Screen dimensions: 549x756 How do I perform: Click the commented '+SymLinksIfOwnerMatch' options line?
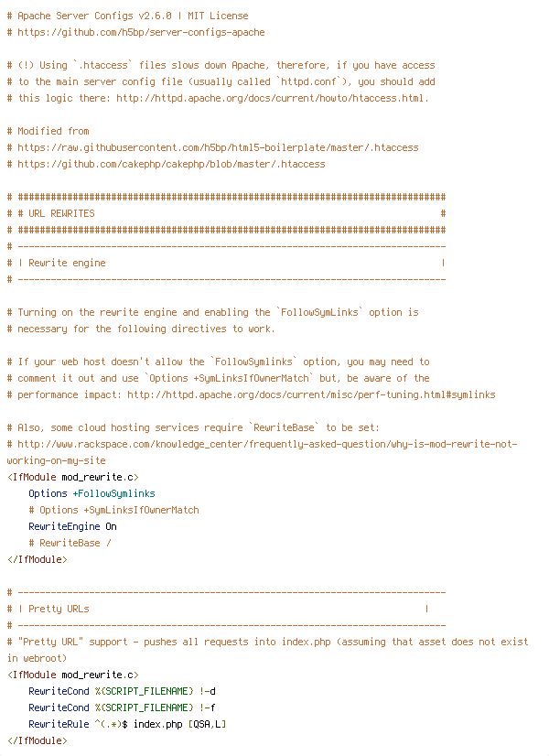[113, 510]
